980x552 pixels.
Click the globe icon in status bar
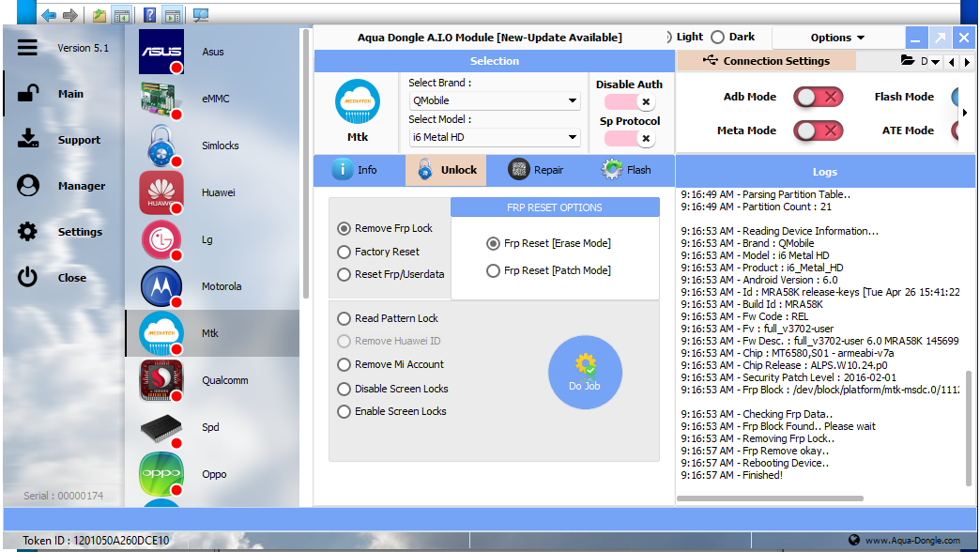(854, 540)
